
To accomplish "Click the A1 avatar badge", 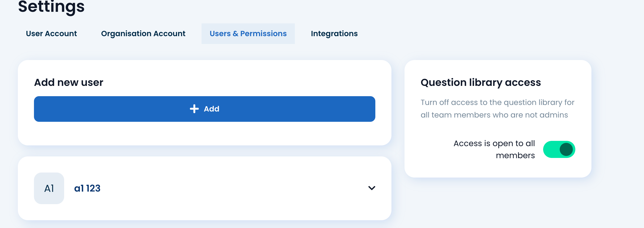I will point(49,188).
